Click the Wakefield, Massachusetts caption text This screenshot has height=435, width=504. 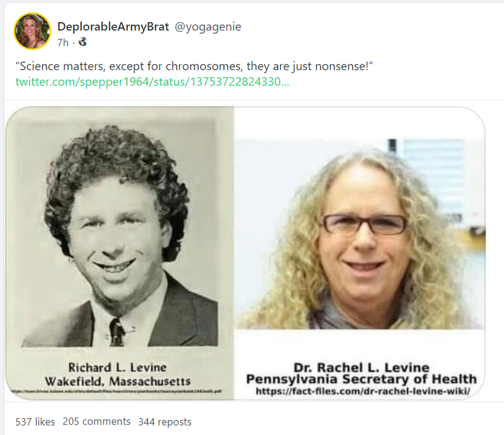[x=118, y=381]
